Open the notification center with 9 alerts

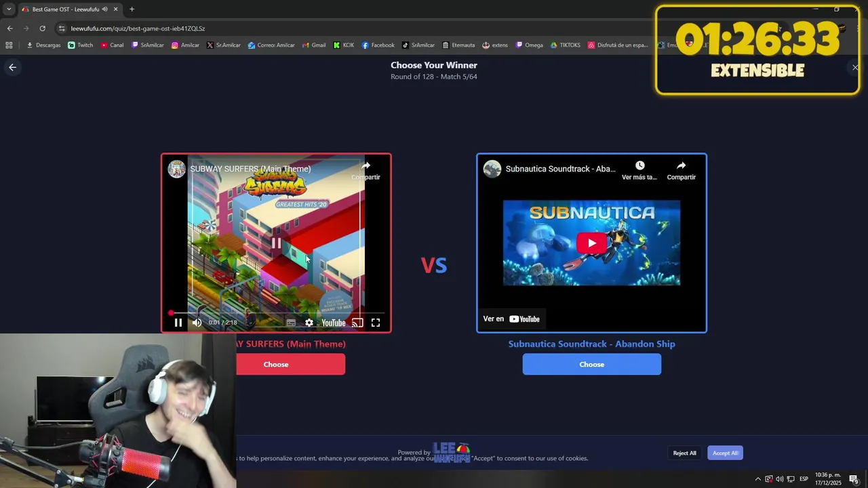[x=854, y=479]
